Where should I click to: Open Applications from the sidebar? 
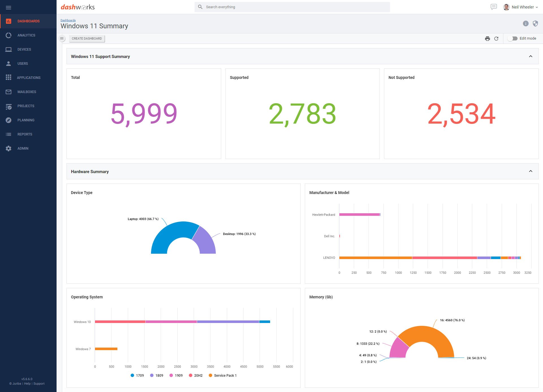[29, 78]
